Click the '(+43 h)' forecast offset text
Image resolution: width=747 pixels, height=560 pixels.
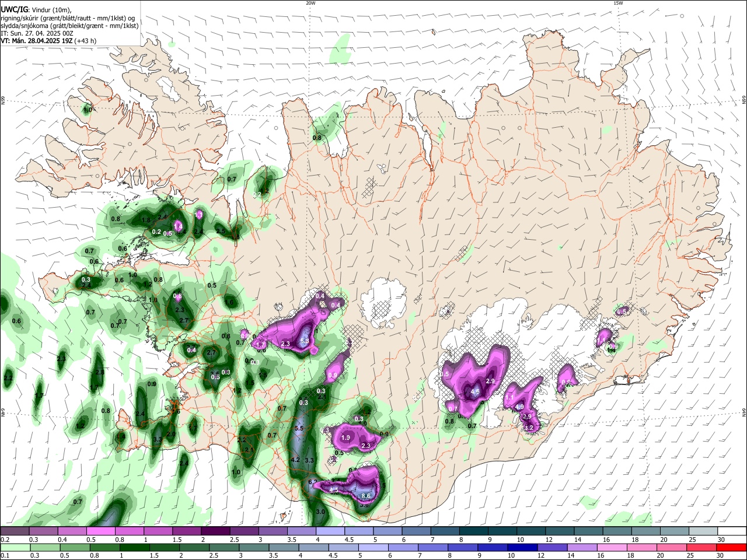(86, 41)
